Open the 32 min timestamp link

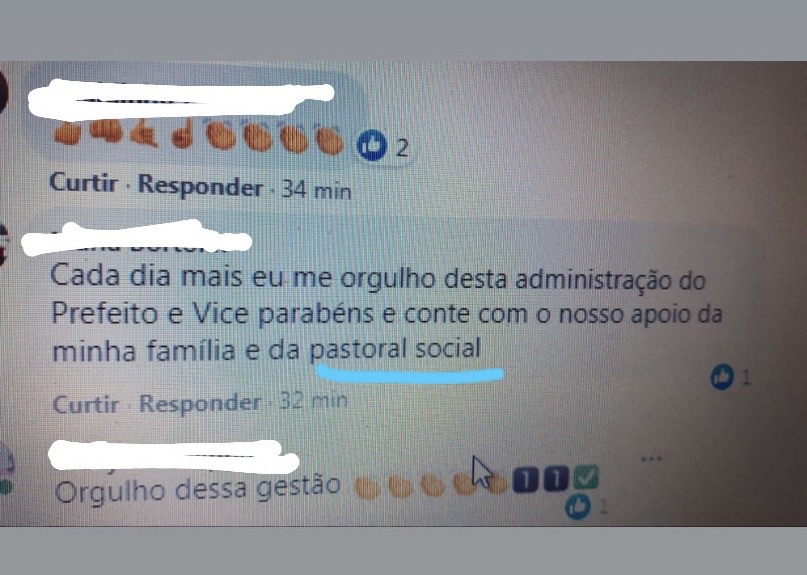(x=313, y=400)
